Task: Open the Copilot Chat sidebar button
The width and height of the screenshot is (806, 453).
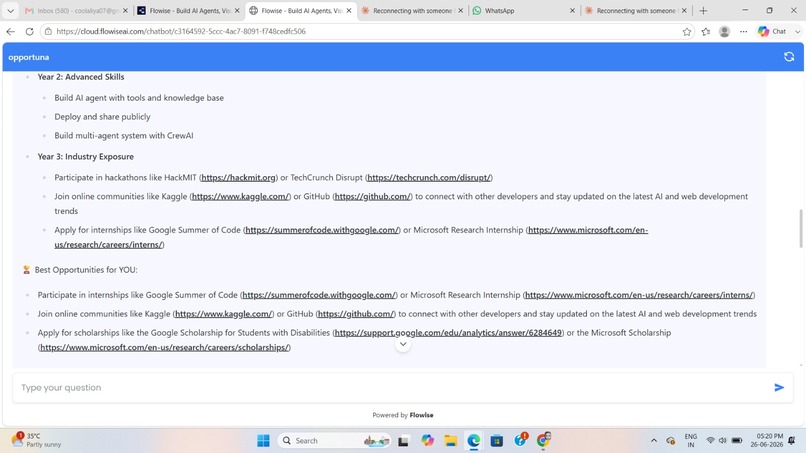Action: [x=771, y=31]
